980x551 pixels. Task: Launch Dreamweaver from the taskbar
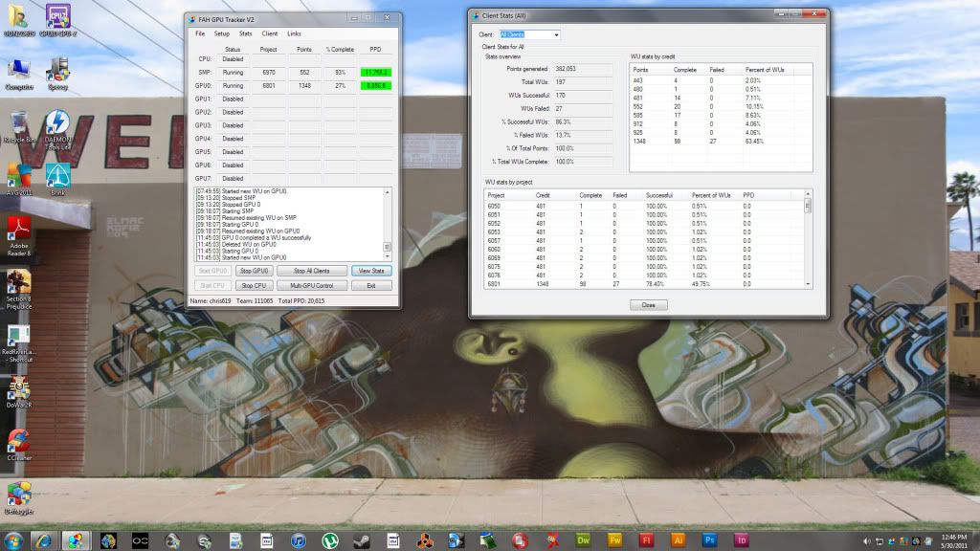(x=583, y=540)
